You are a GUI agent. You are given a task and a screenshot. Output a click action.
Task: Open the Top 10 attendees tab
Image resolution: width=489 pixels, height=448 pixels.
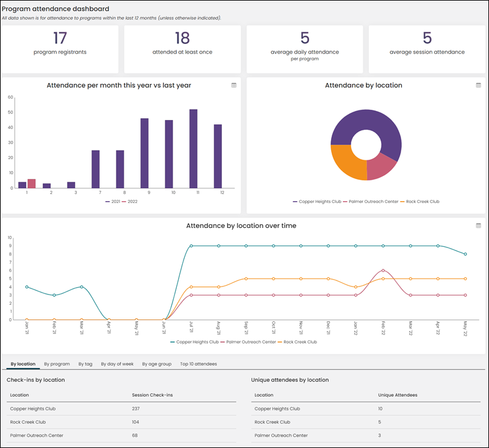click(198, 364)
